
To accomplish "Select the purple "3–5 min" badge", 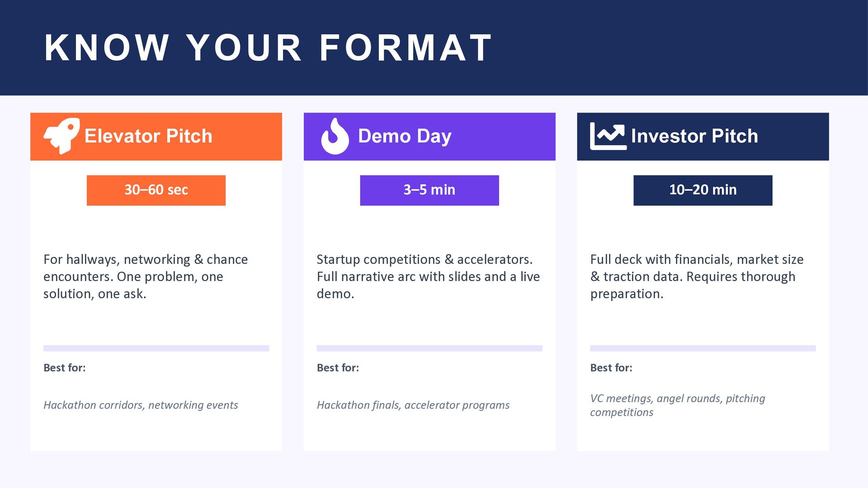I will (429, 190).
